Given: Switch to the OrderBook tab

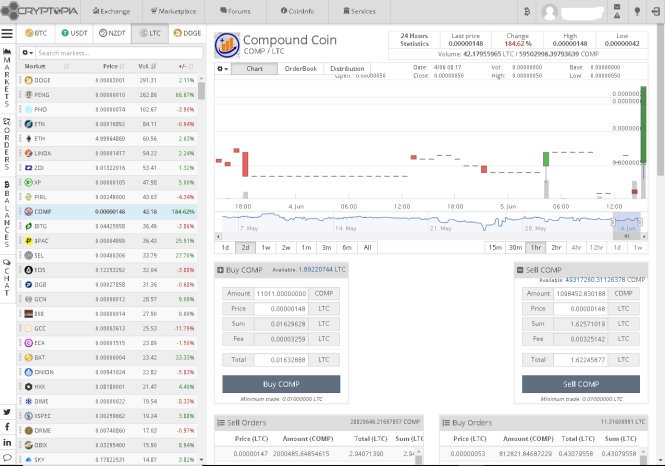Looking at the screenshot, I should pos(301,69).
